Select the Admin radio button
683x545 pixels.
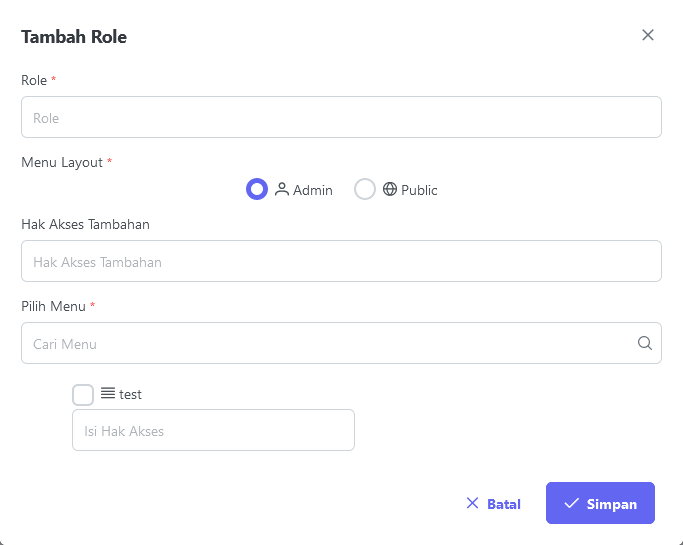pyautogui.click(x=257, y=189)
